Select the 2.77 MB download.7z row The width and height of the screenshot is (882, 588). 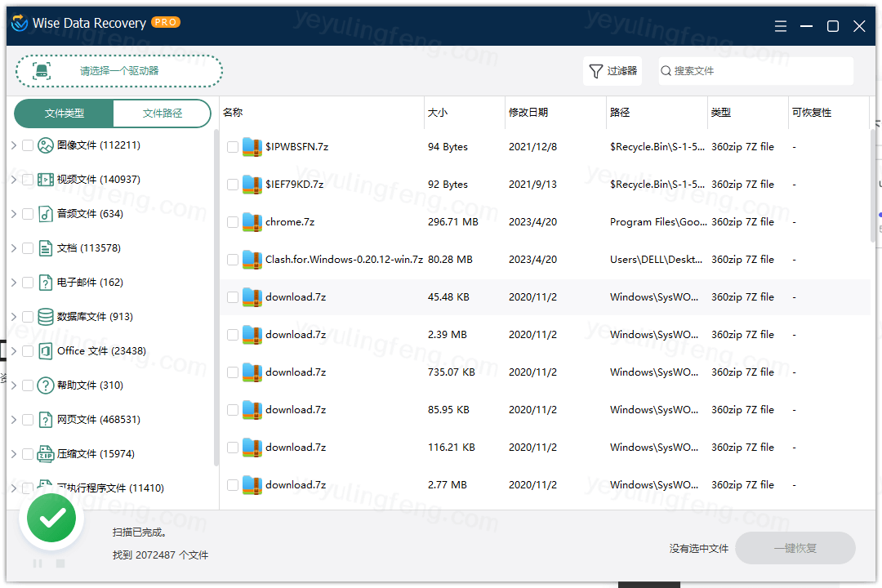545,485
